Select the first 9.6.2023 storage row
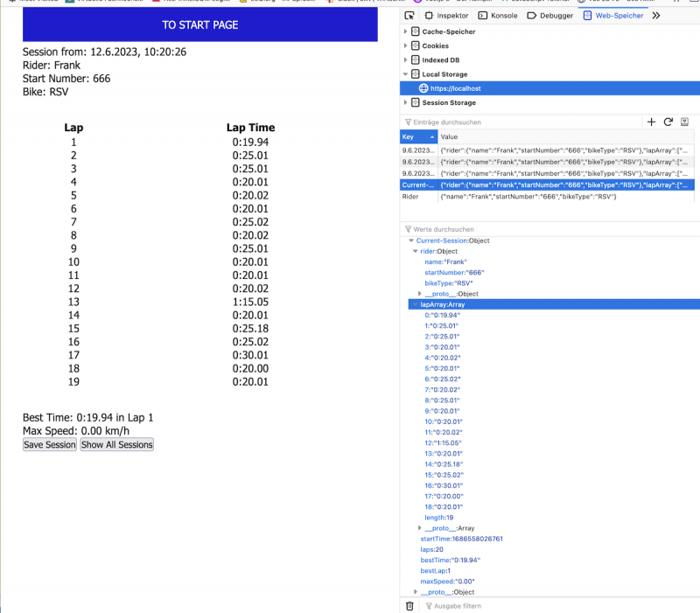The image size is (700, 613). 547,150
